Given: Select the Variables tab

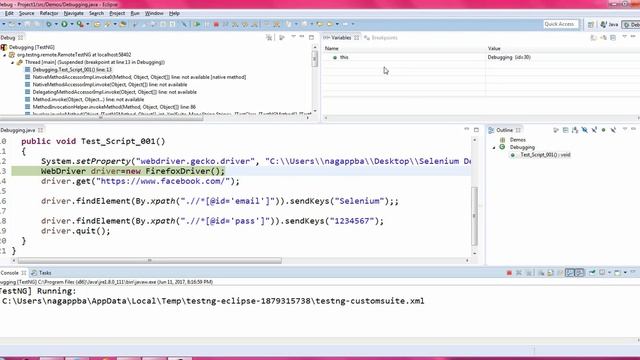Looking at the screenshot, I should 341,38.
